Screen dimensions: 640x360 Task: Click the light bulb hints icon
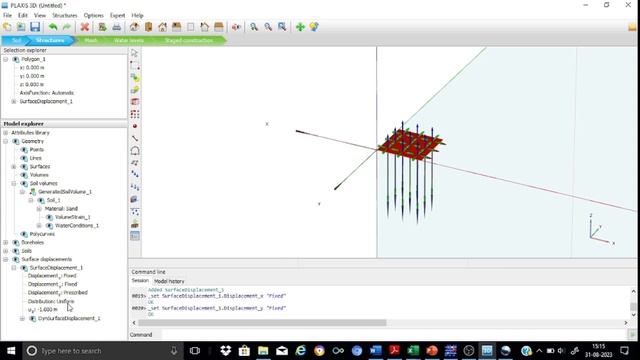tap(314, 27)
